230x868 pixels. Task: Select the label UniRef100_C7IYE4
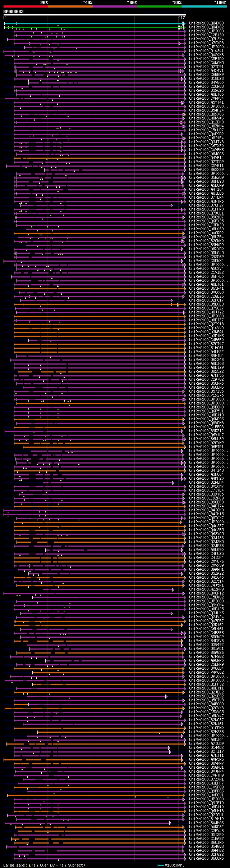pos(206,490)
